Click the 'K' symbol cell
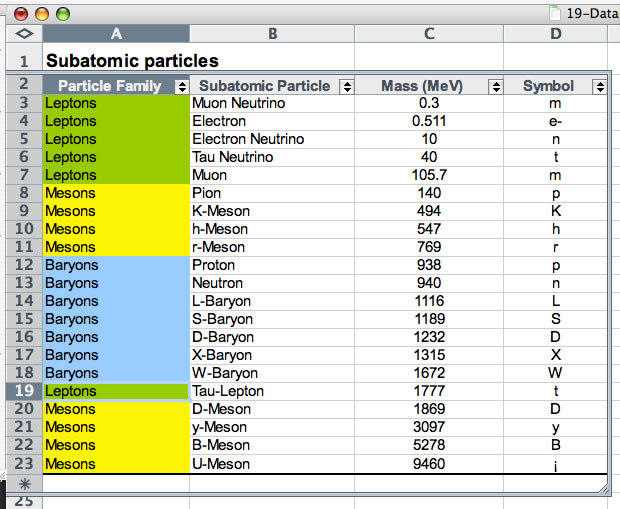Image resolution: width=620 pixels, height=509 pixels. pyautogui.click(x=555, y=211)
